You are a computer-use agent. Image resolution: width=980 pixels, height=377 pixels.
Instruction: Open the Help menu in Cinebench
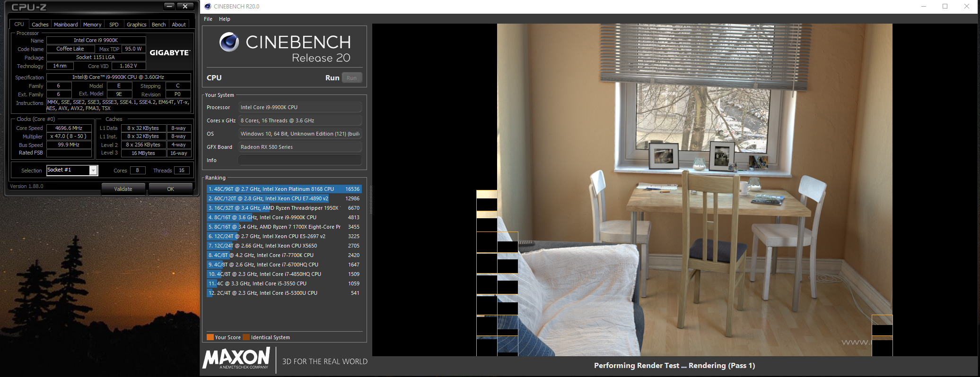coord(225,19)
